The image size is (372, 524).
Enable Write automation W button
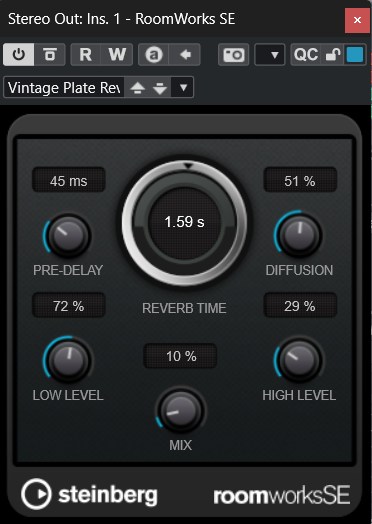pos(117,54)
